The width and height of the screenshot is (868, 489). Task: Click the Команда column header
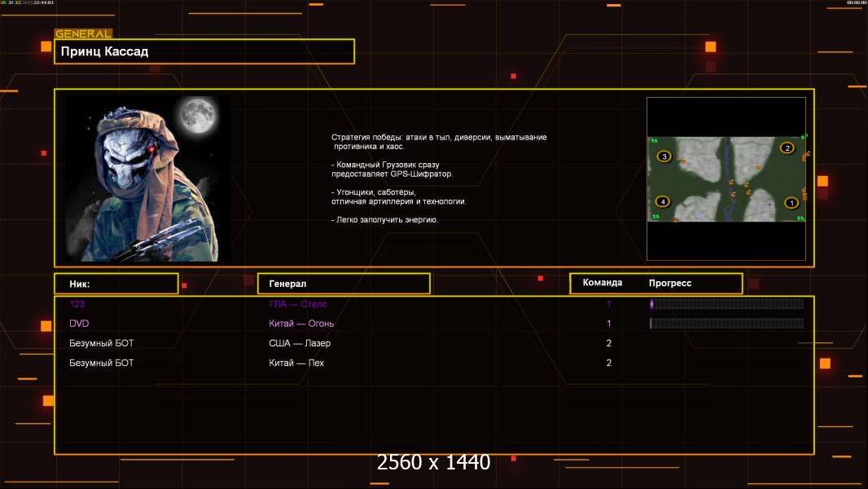click(x=603, y=283)
